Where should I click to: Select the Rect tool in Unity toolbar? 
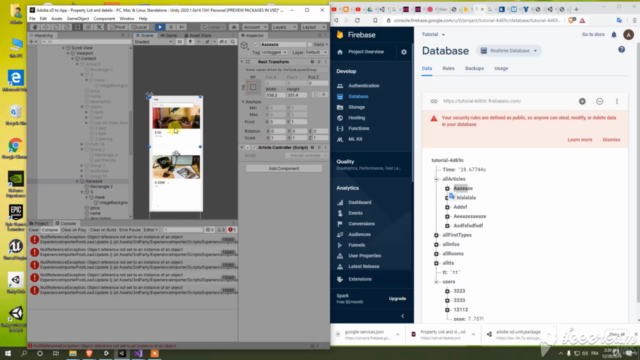point(78,27)
